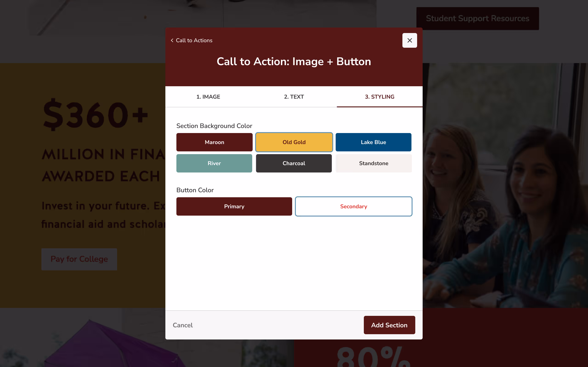Image resolution: width=588 pixels, height=367 pixels.
Task: Click the back chevron beside Call to Actions
Action: [x=172, y=40]
